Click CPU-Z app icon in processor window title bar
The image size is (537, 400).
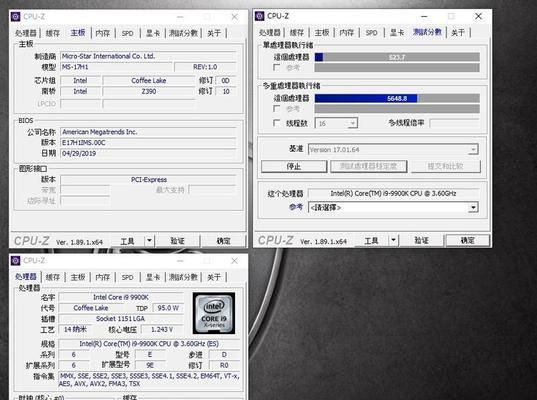click(16, 261)
